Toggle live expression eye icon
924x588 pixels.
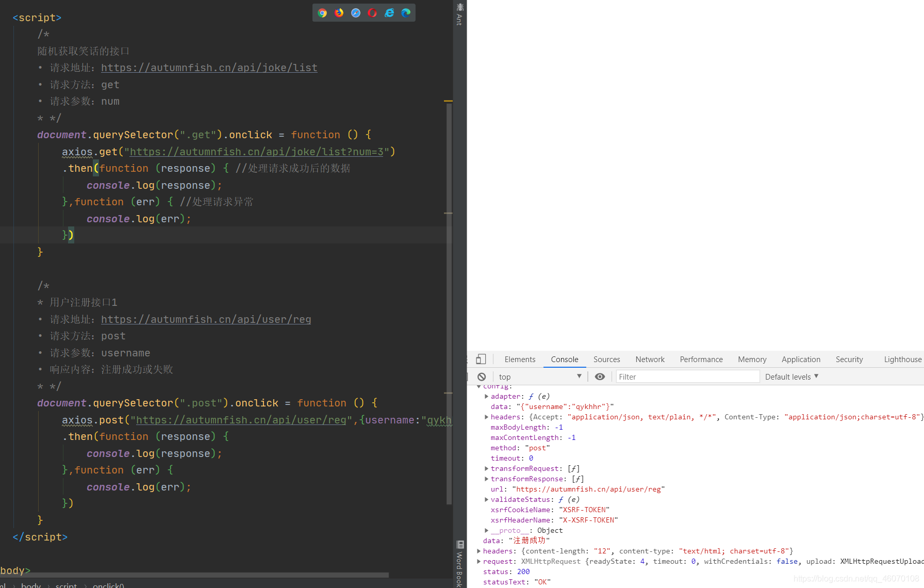pos(600,377)
